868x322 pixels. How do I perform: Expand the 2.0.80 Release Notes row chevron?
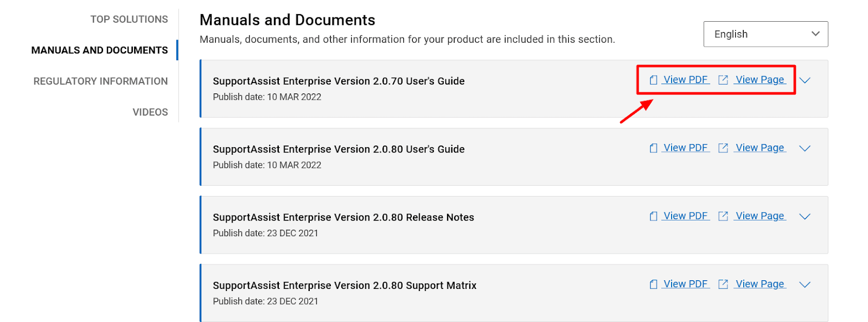click(805, 216)
